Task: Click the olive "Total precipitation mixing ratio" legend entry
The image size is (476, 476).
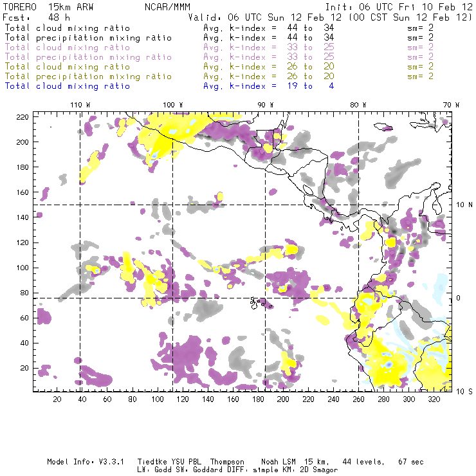Action: (88, 76)
